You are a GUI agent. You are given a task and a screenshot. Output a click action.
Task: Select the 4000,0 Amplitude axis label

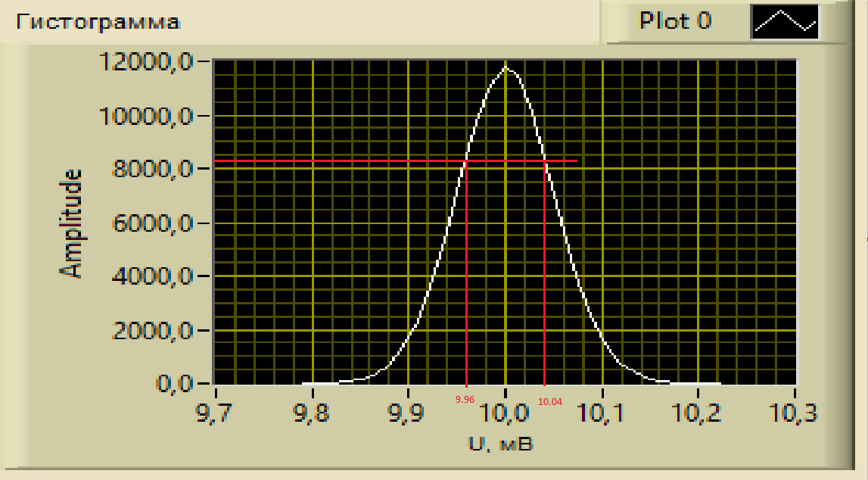(152, 275)
